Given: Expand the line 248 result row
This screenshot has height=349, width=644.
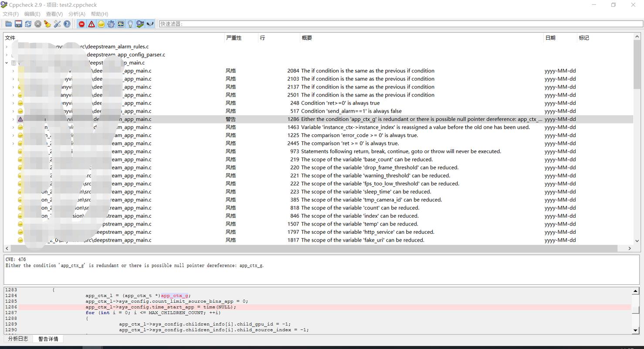Looking at the screenshot, I should [x=13, y=103].
